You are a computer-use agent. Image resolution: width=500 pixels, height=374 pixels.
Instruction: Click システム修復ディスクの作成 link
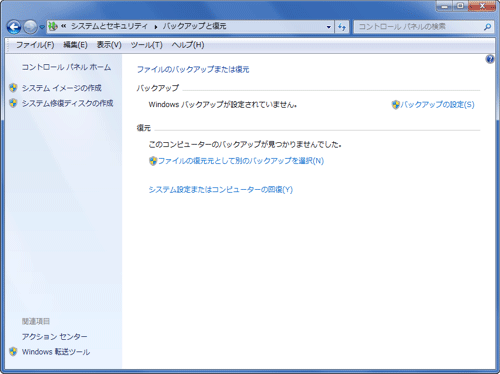67,103
